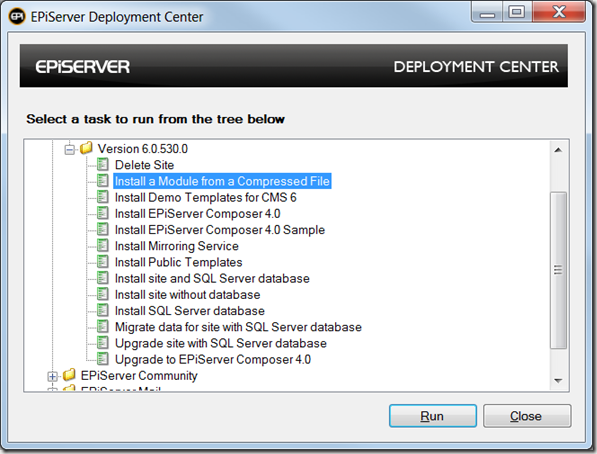This screenshot has width=597, height=454.
Task: Select Upgrade site with SQL Server database
Action: [x=221, y=343]
